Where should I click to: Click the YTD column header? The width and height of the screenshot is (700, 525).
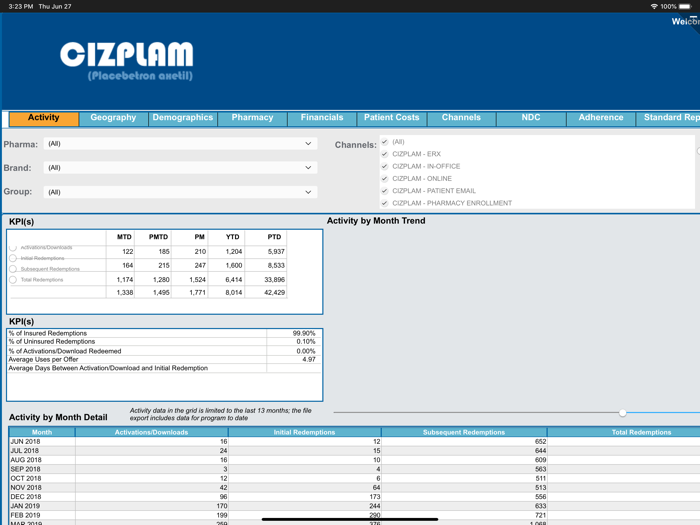click(x=233, y=237)
